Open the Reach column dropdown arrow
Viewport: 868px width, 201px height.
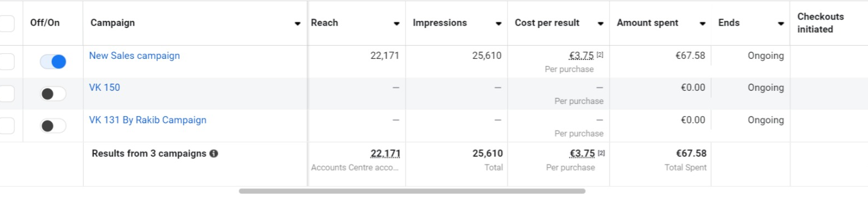397,24
